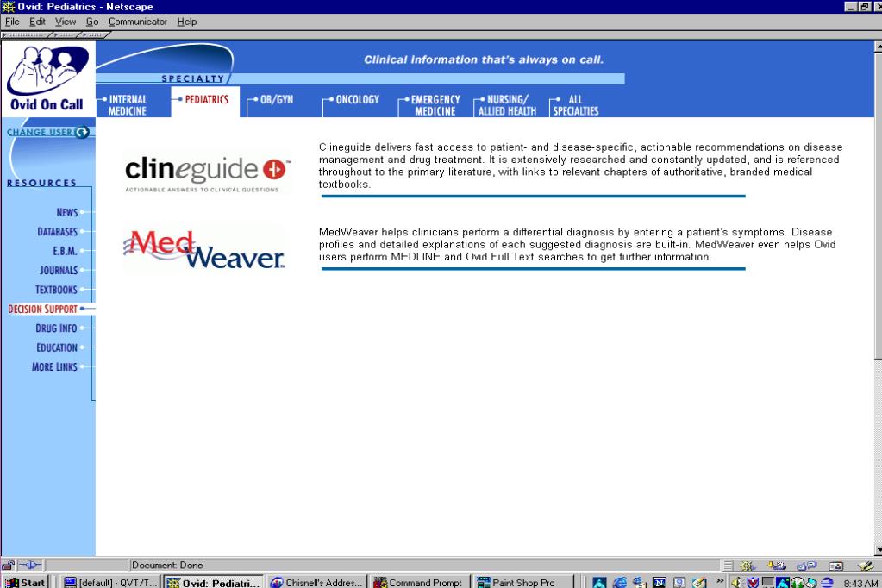Viewport: 882px width, 588px height.
Task: Click the Clineguide description paragraph
Action: [580, 166]
